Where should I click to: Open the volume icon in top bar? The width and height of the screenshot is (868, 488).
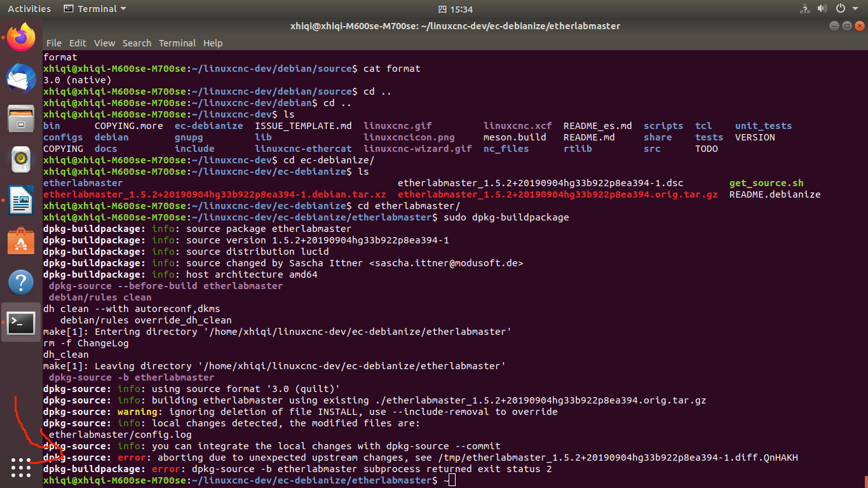click(x=822, y=9)
